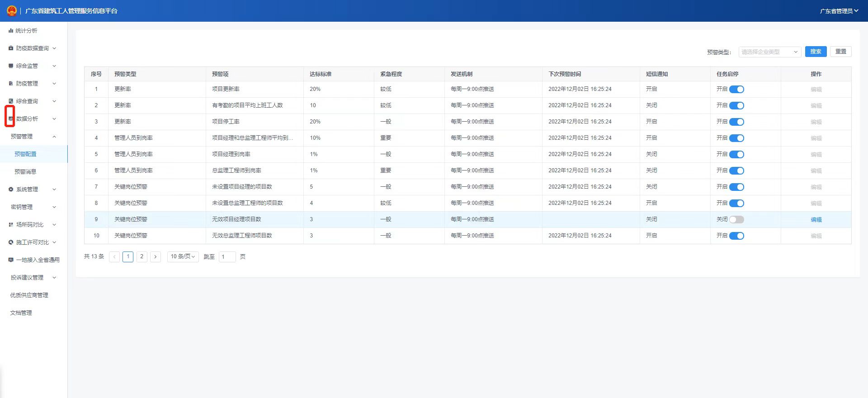
Task: Go to previous page arrow in pagination
Action: pos(115,257)
